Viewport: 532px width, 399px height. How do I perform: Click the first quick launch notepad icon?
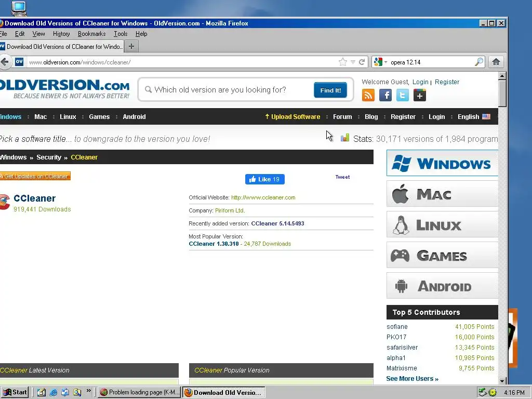[x=42, y=393]
